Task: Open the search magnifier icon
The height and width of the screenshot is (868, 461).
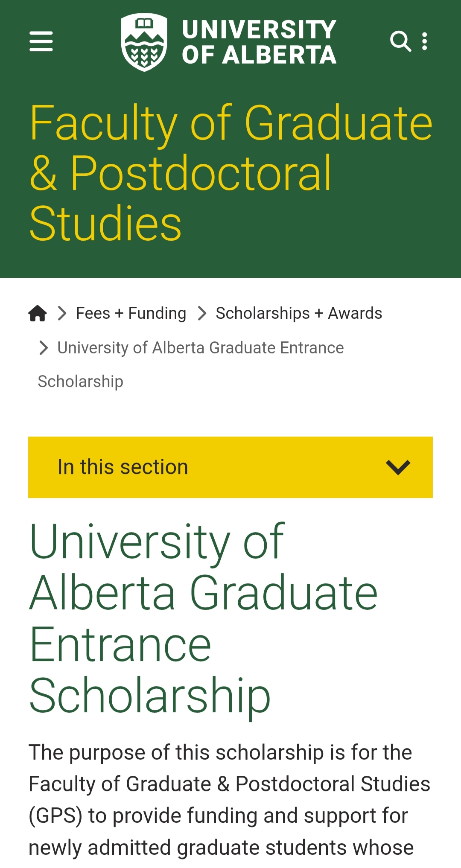Action: pyautogui.click(x=400, y=41)
